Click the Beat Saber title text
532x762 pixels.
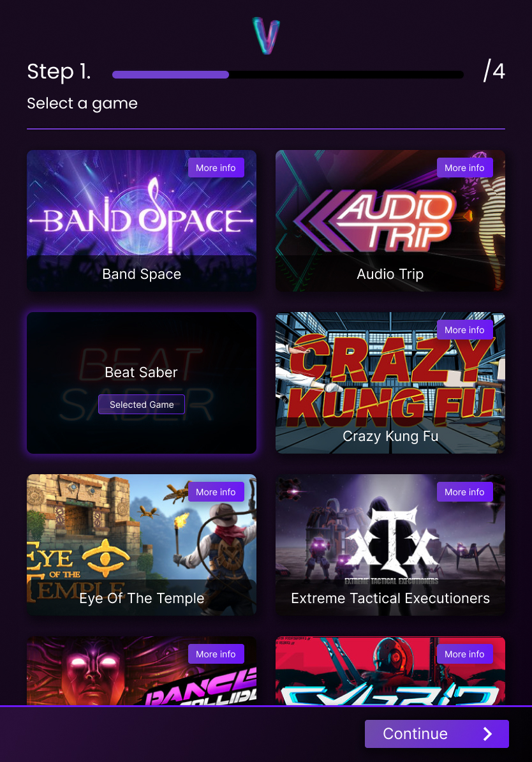[x=142, y=372]
